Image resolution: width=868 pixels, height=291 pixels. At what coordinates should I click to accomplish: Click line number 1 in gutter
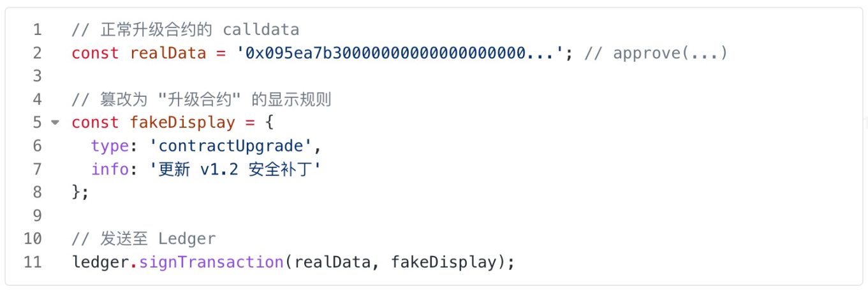[x=36, y=29]
